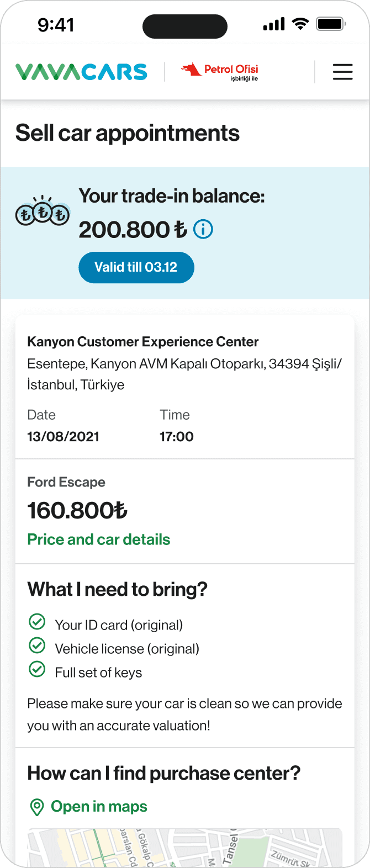Open Price and car details link

pos(99,539)
